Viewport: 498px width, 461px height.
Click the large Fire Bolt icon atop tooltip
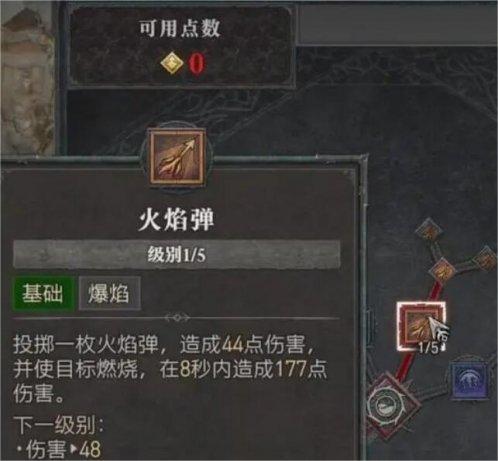point(177,157)
